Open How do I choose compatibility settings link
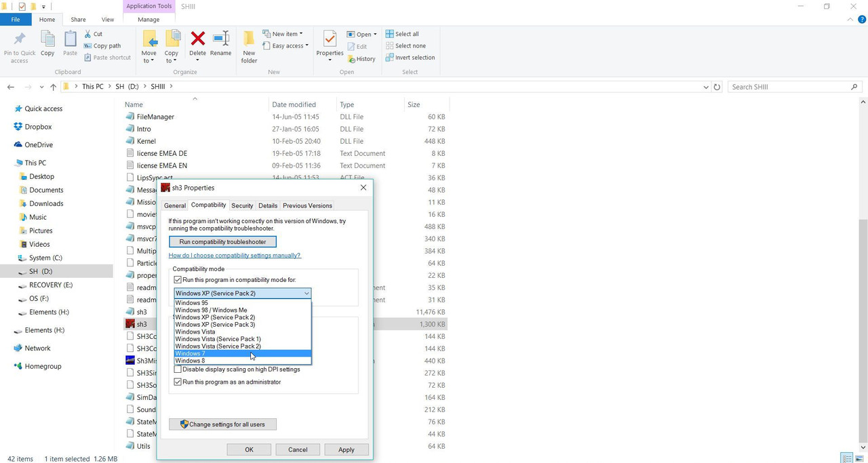This screenshot has width=868, height=463. click(x=235, y=256)
